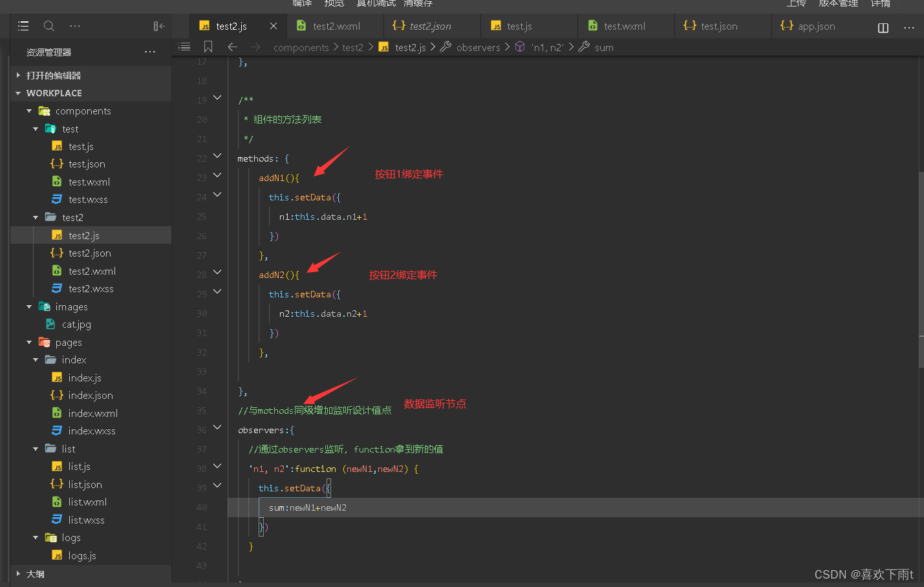Open the outline list icon in sidebar header
Viewport: 924px width, 587px height.
(x=23, y=26)
